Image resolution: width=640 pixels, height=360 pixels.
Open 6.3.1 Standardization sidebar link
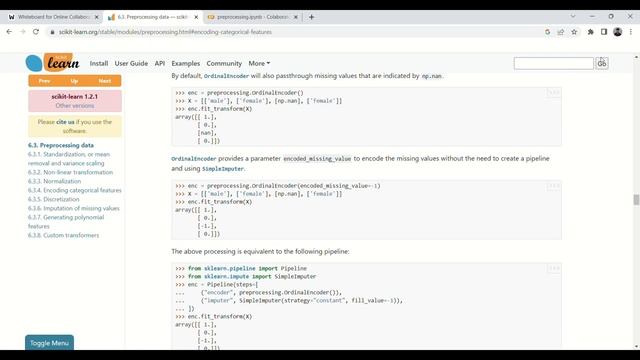point(69,159)
